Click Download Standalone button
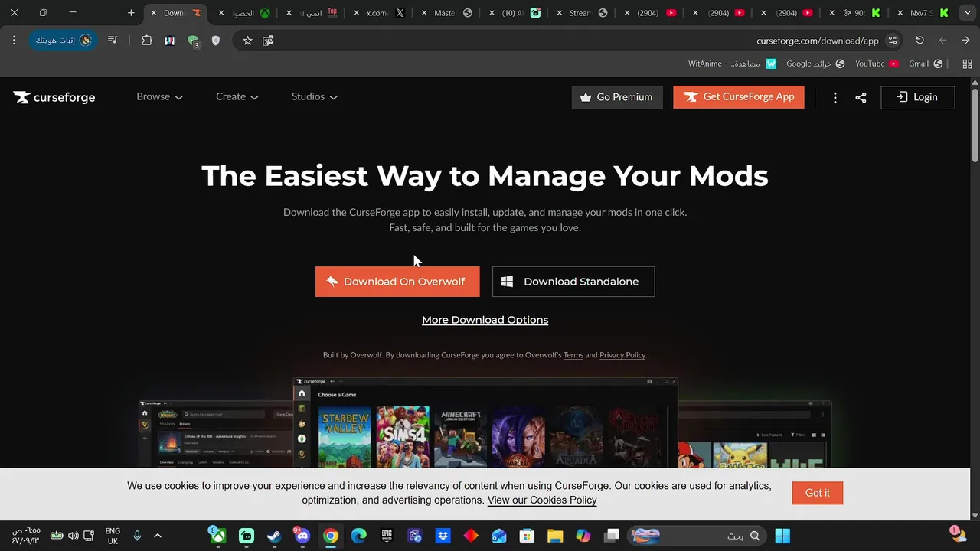 [x=573, y=282]
